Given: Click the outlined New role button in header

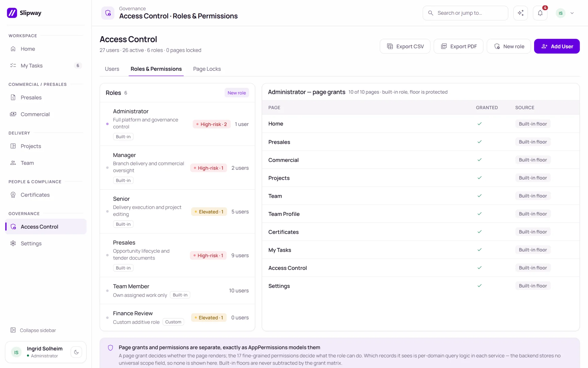Looking at the screenshot, I should click(x=509, y=46).
